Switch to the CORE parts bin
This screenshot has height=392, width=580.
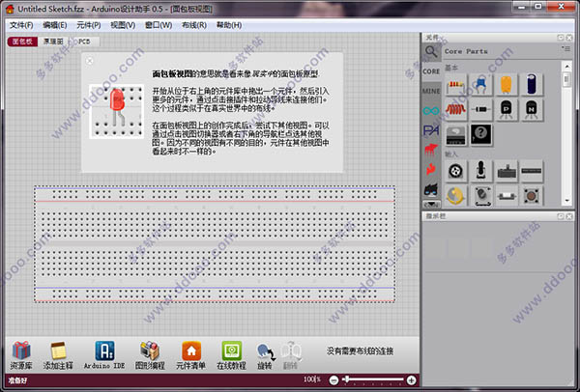(x=431, y=71)
